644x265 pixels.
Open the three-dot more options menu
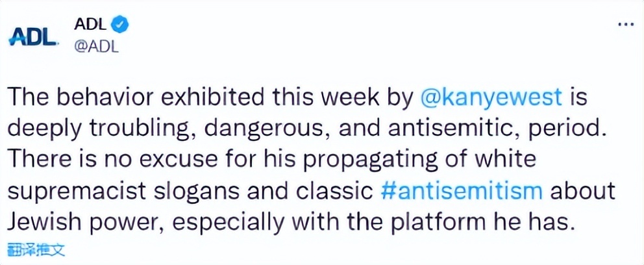[x=625, y=24]
